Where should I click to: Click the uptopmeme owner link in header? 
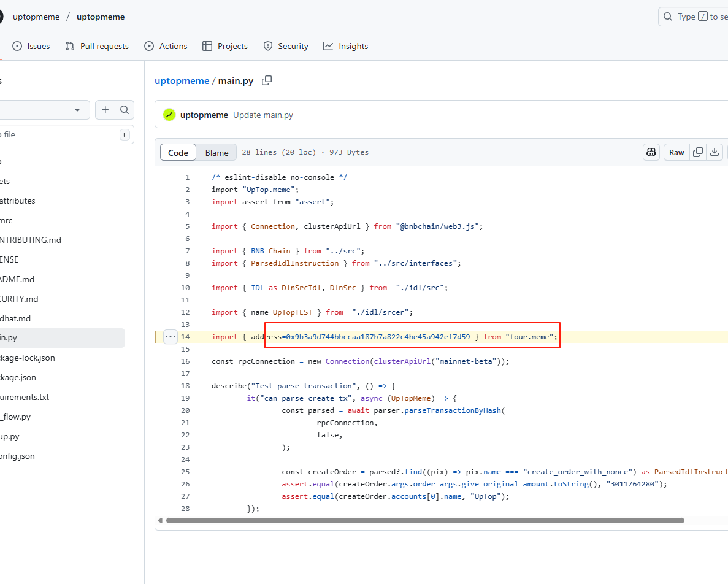pyautogui.click(x=36, y=17)
